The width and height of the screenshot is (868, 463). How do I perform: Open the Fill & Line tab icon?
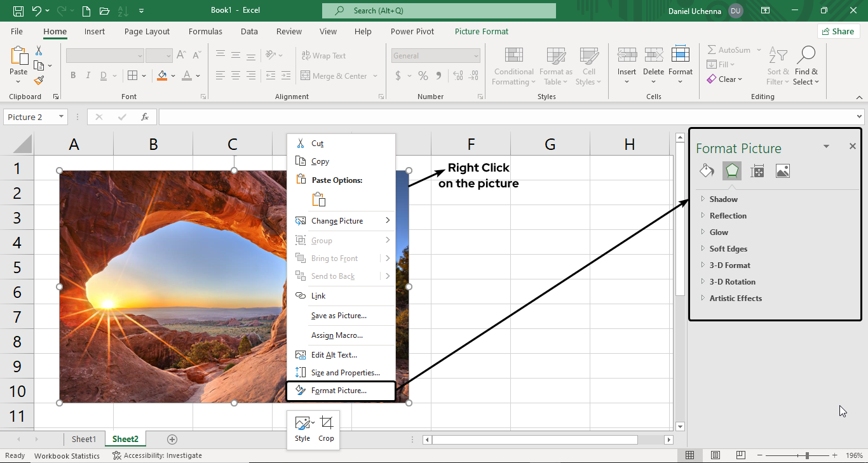point(707,170)
